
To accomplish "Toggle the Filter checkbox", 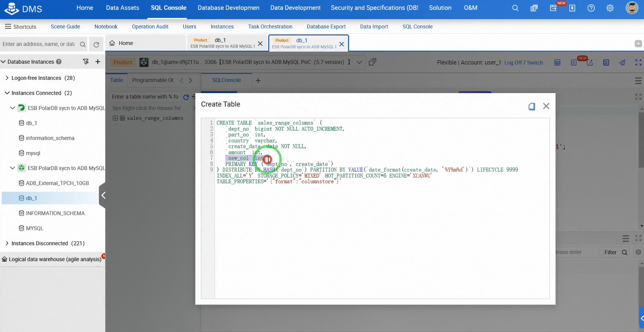I will point(601,252).
